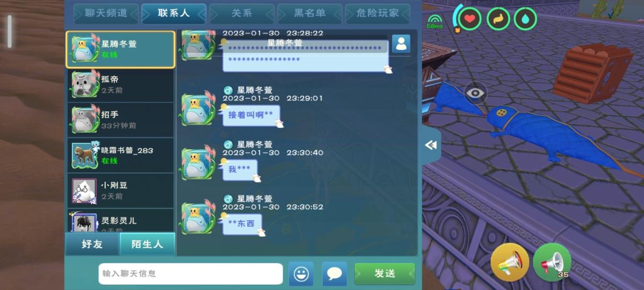Tap the green megaphone with 35 count
Viewport: 644px width, 290px height.
point(552,262)
